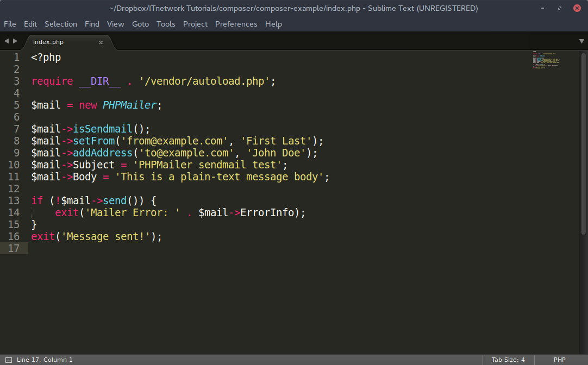
Task: Click the isSendmail method call
Action: click(103, 129)
